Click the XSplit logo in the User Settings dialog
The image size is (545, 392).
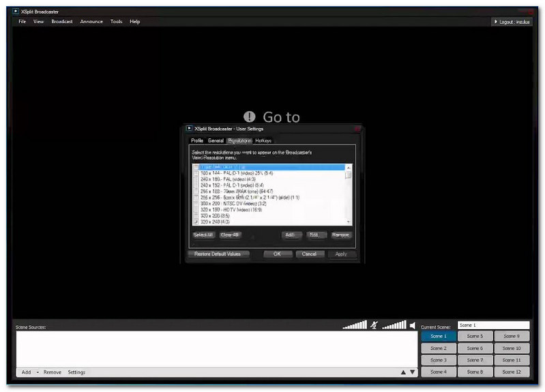click(189, 129)
